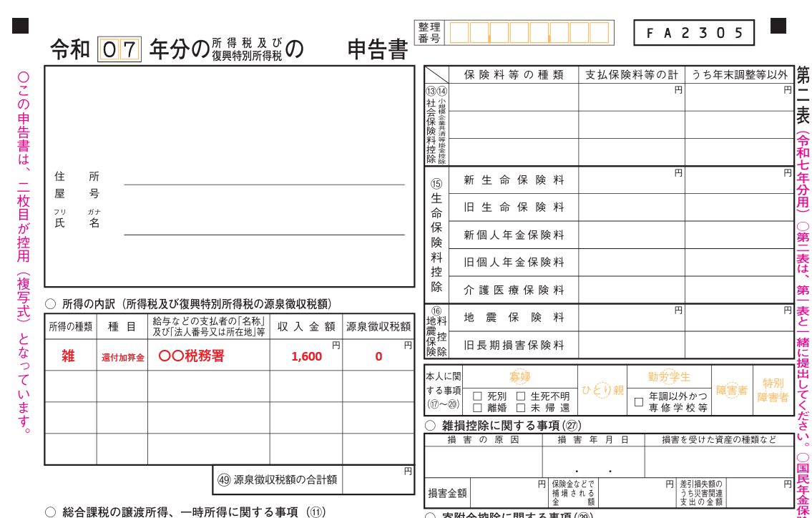This screenshot has width=812, height=518.
Task: Click the FA2305 form code box
Action: click(x=693, y=33)
